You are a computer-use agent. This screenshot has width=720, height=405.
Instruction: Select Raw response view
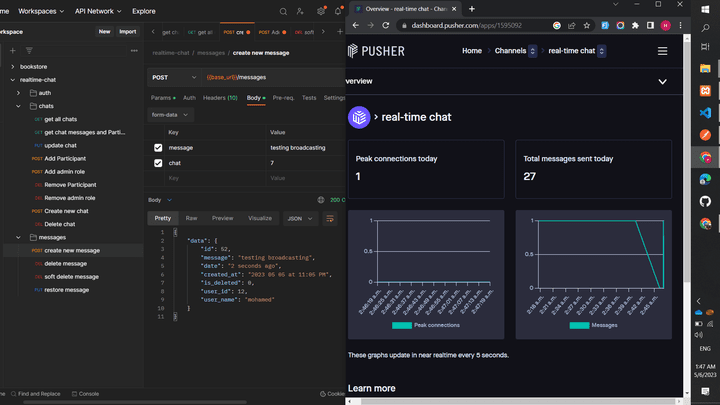[x=191, y=219]
